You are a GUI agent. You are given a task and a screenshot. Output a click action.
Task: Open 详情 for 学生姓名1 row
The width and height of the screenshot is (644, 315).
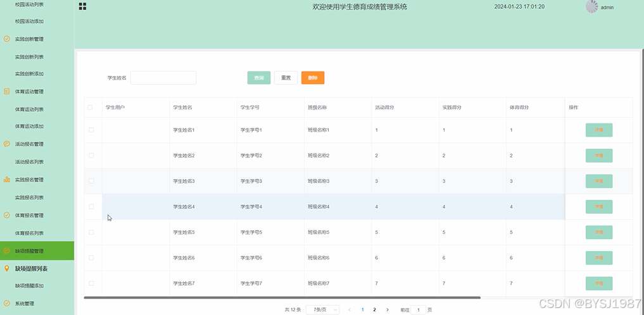coord(599,130)
